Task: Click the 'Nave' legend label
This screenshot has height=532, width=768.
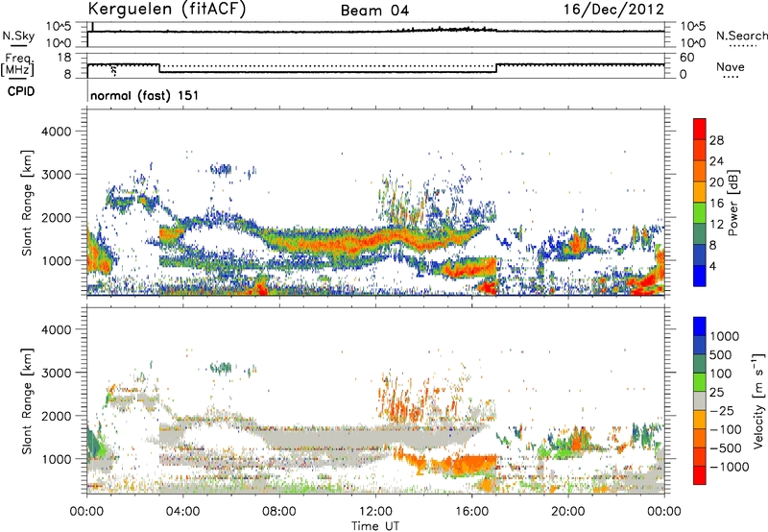Action: [x=731, y=66]
